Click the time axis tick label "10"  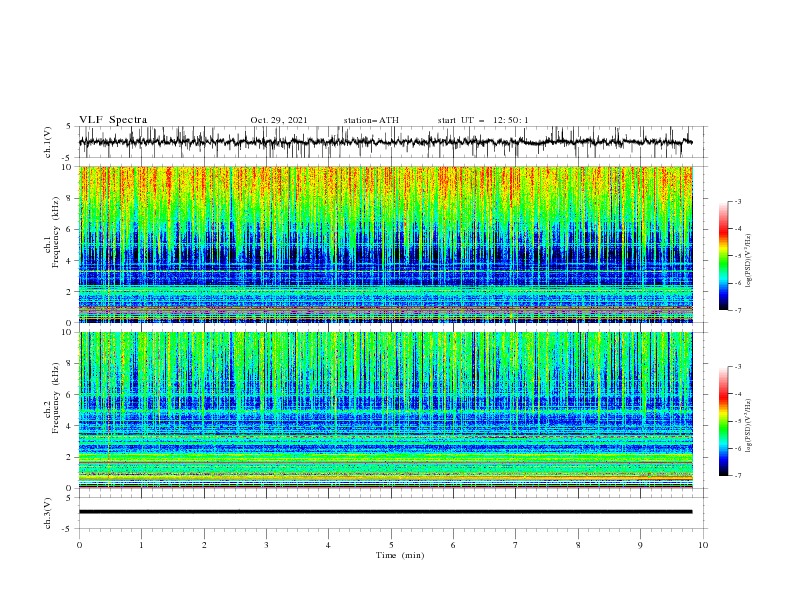click(x=703, y=545)
